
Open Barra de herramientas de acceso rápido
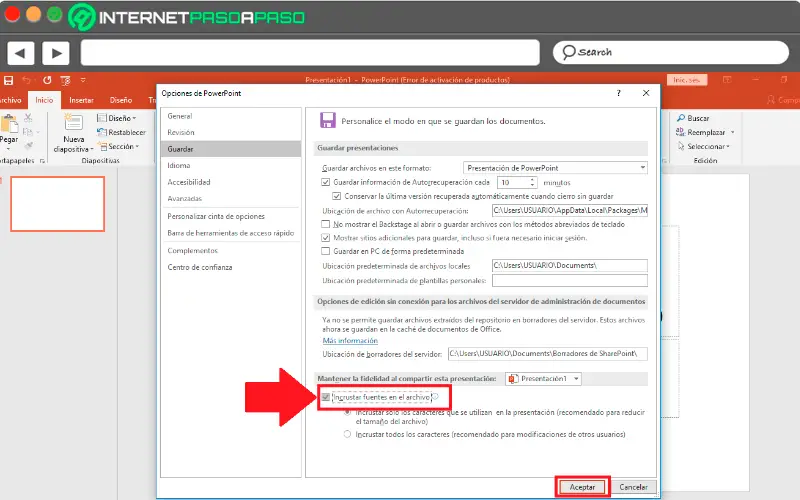231,233
